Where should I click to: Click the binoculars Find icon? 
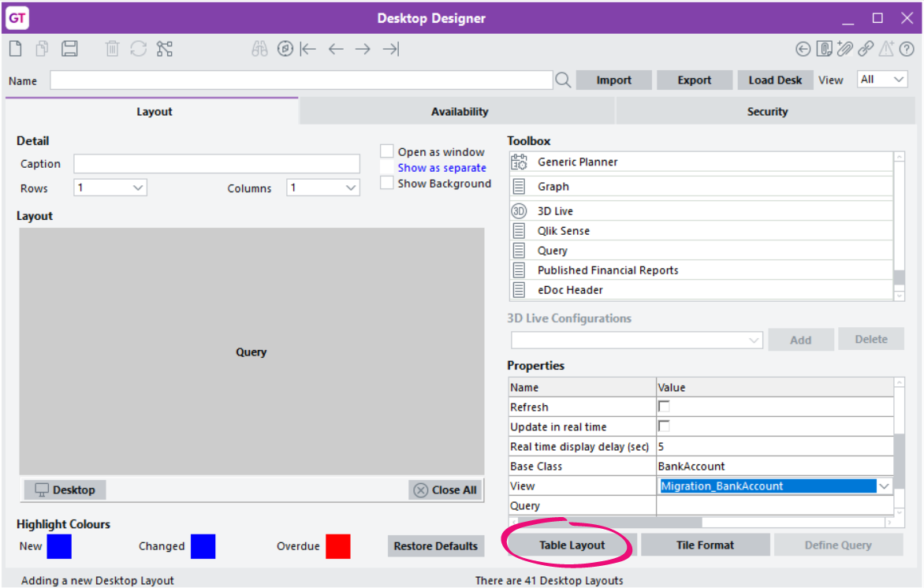259,48
